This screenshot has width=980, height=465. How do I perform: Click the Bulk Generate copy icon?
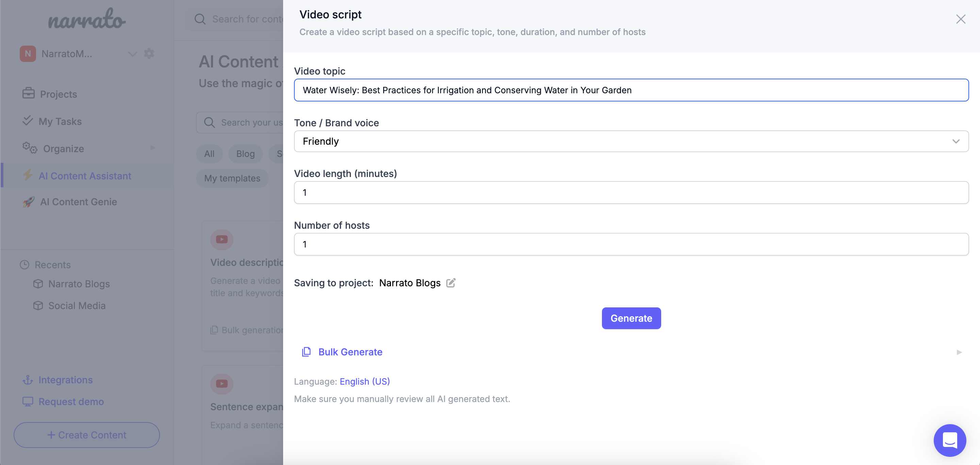(x=306, y=352)
